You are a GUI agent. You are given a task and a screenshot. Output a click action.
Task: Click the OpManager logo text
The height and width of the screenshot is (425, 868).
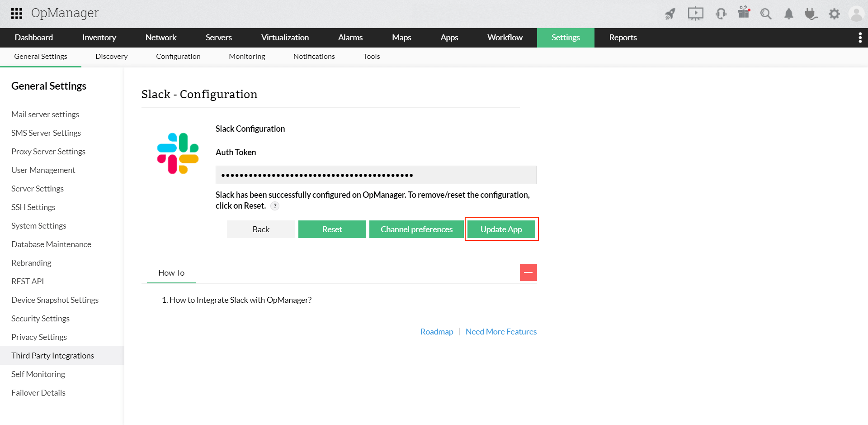click(x=65, y=13)
